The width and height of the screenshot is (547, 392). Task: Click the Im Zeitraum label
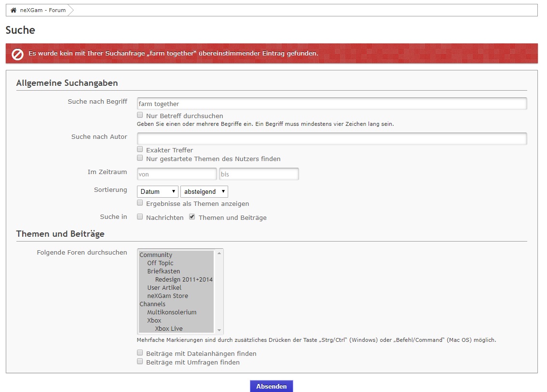tap(107, 172)
